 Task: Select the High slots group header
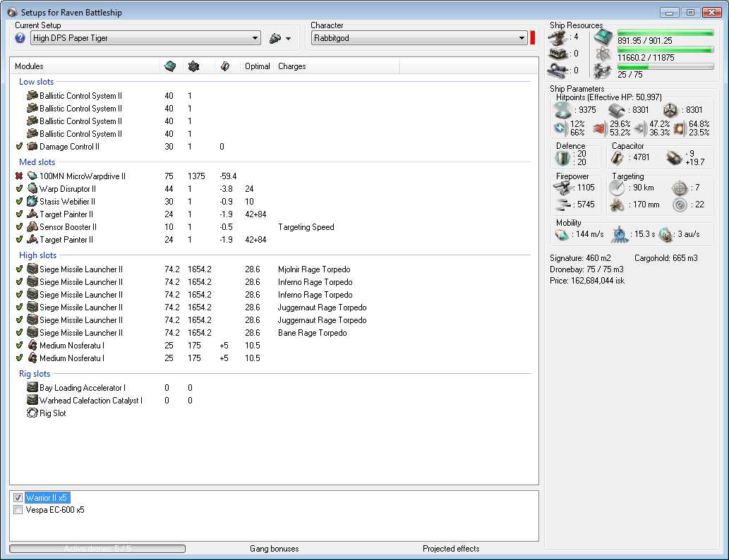click(x=37, y=255)
